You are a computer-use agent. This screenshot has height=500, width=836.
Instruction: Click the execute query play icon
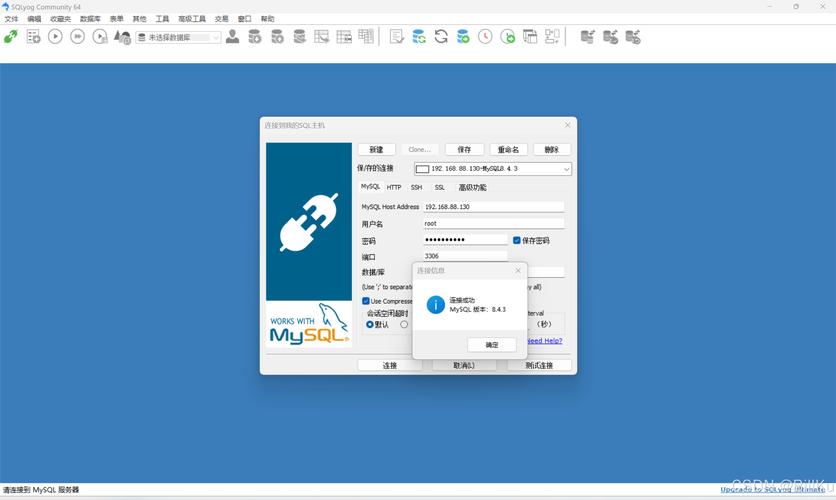(55, 37)
